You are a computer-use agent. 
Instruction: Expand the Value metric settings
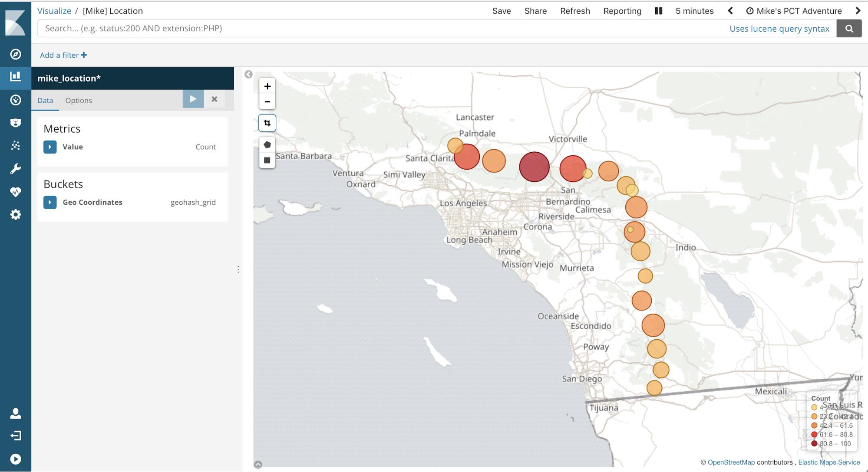coord(49,147)
